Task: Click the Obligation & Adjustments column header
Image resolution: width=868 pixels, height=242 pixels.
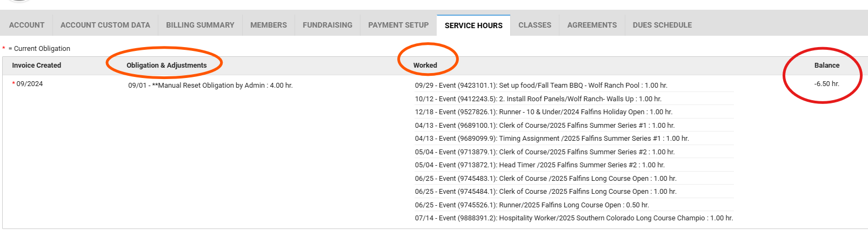Action: coord(166,66)
